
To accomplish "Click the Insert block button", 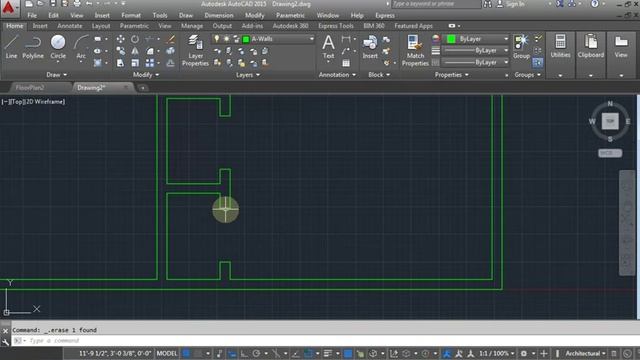I will (x=370, y=47).
